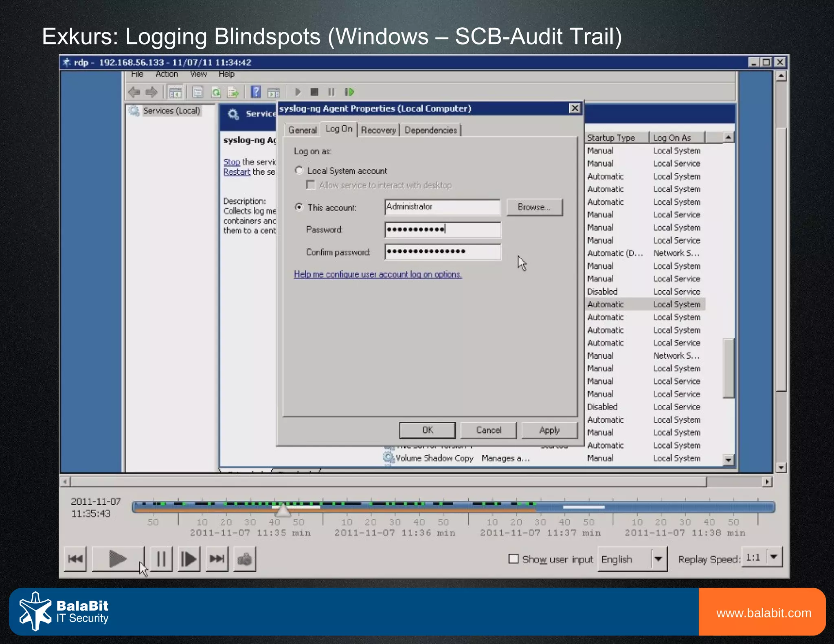Open the Replay Speed 1:1 dropdown
Viewport: 834px width, 644px height.
762,557
